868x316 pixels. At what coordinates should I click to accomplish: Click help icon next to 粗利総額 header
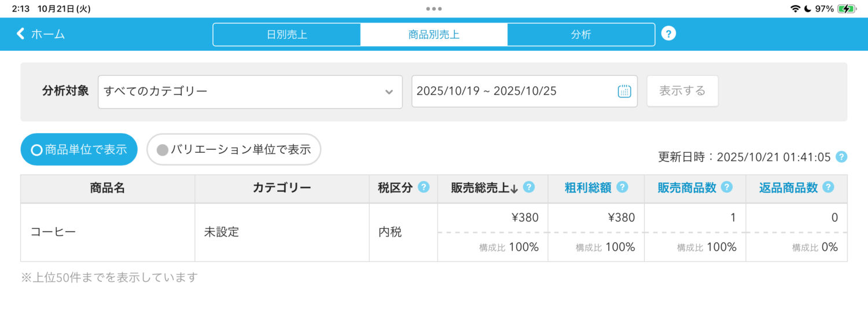[622, 187]
